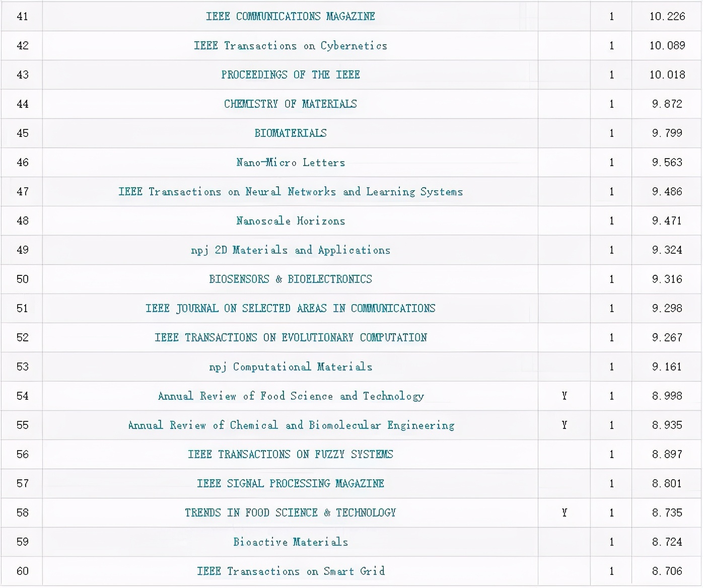Open BIOMATERIALS journal link
The height and width of the screenshot is (588, 703).
pyautogui.click(x=291, y=133)
